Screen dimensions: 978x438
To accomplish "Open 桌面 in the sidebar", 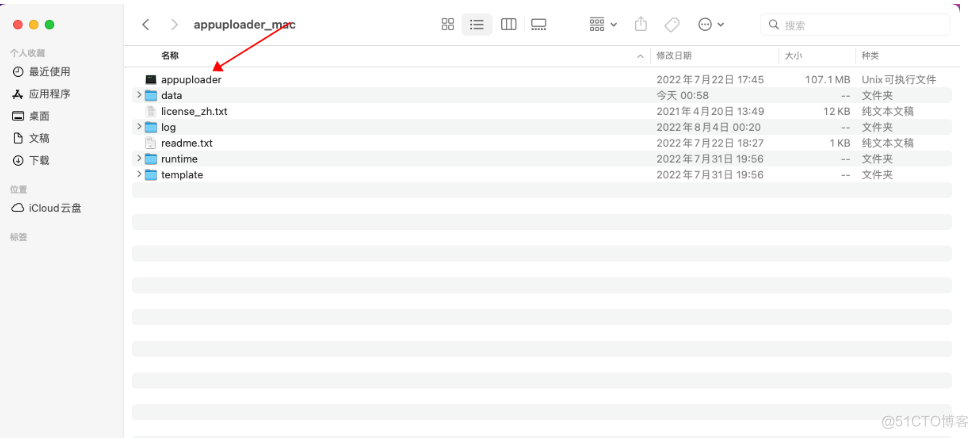I will [x=31, y=116].
